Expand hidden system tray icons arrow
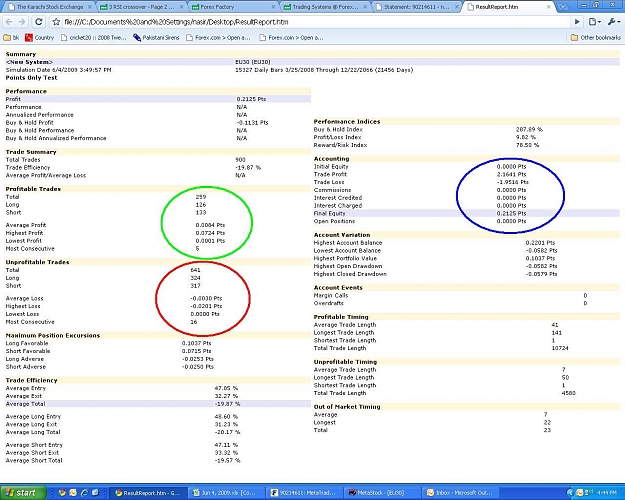The width and height of the screenshot is (625, 500). (x=570, y=493)
